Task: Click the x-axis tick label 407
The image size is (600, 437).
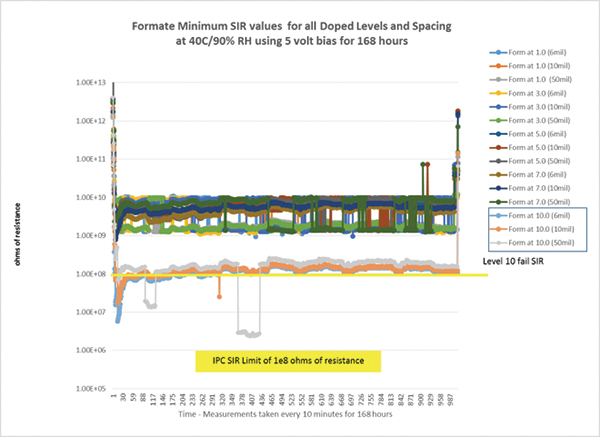Action: (252, 400)
